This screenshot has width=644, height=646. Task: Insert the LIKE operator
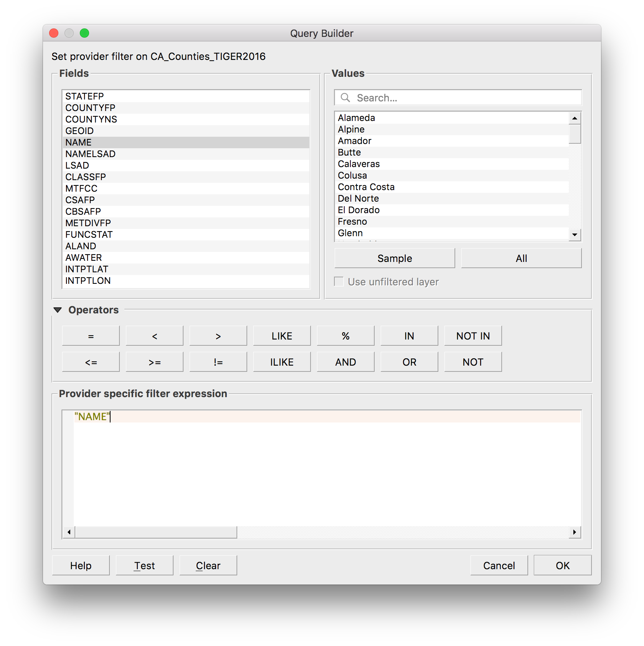[x=281, y=335]
